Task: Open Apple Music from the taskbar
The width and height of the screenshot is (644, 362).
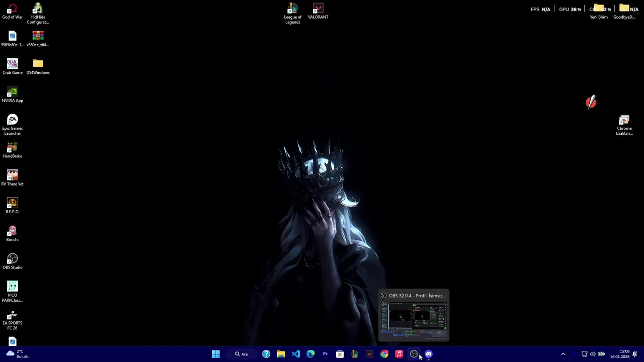Action: [x=399, y=354]
